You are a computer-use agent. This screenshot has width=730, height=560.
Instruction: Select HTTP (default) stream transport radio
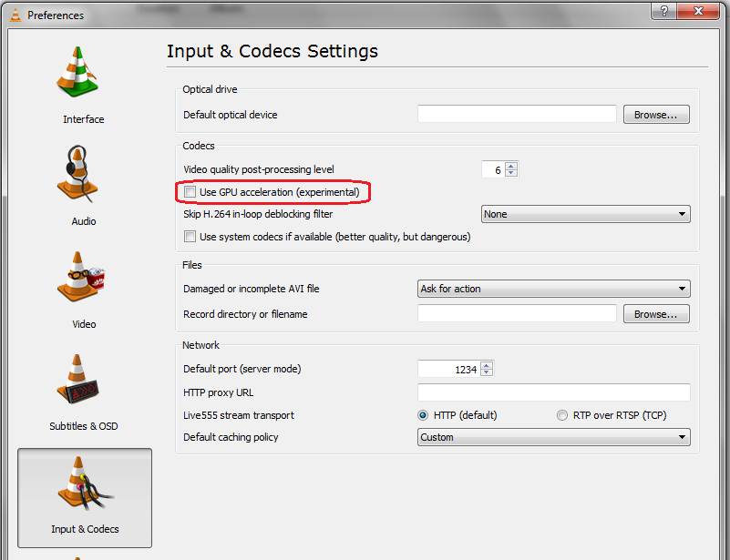coord(423,415)
